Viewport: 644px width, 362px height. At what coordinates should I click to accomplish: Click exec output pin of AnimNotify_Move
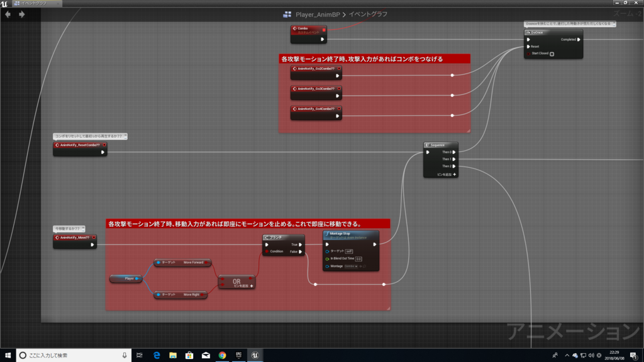pos(92,245)
